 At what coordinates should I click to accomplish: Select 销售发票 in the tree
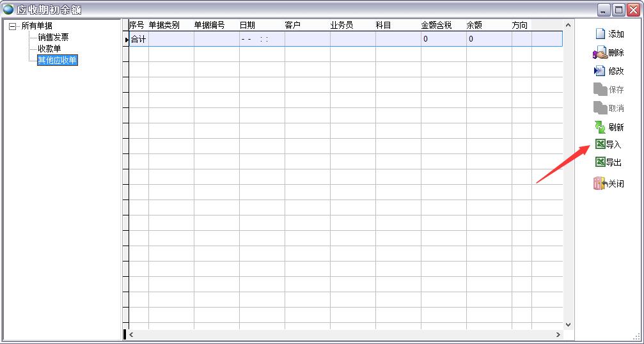53,37
